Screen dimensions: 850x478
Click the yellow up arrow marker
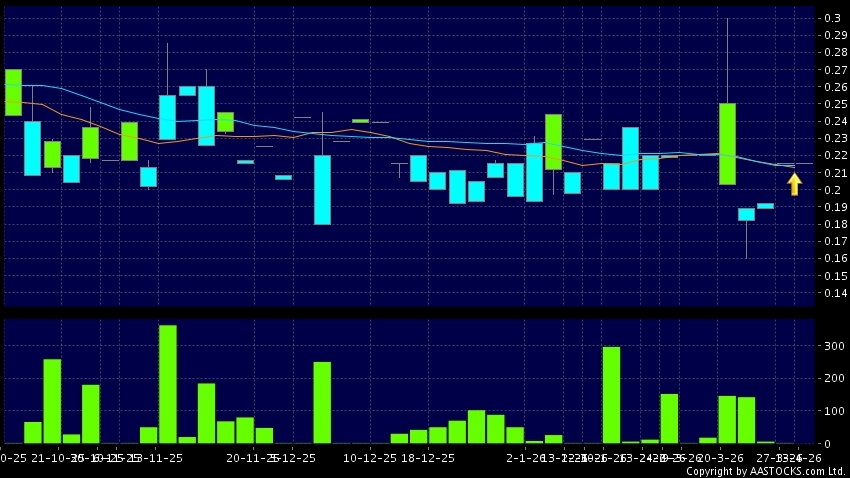click(x=794, y=184)
